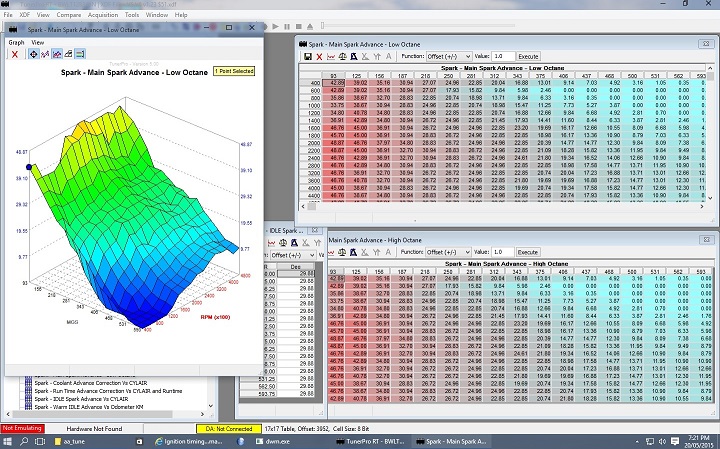Select the blue data point on 3D graph

click(29, 167)
